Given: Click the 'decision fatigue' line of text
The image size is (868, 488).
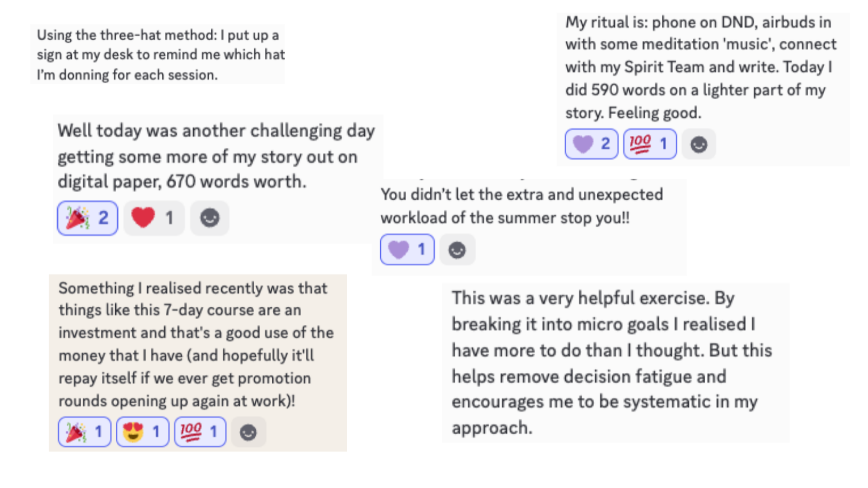Looking at the screenshot, I should pyautogui.click(x=589, y=376).
